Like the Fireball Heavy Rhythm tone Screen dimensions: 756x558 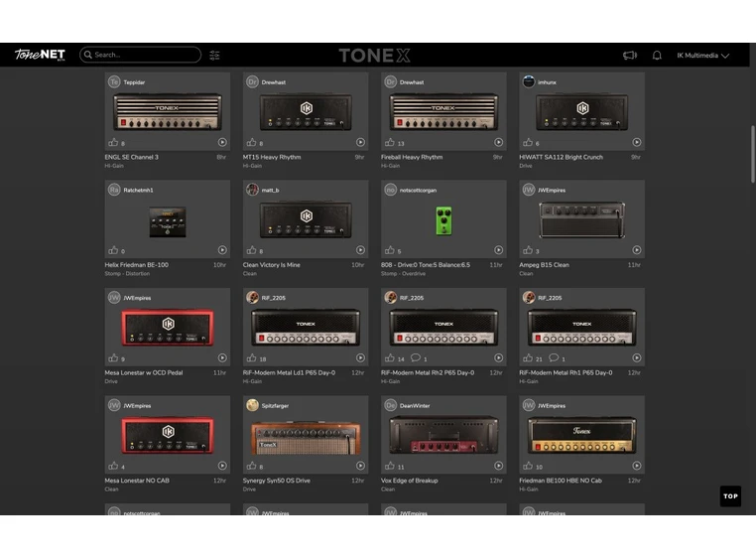[x=390, y=142]
